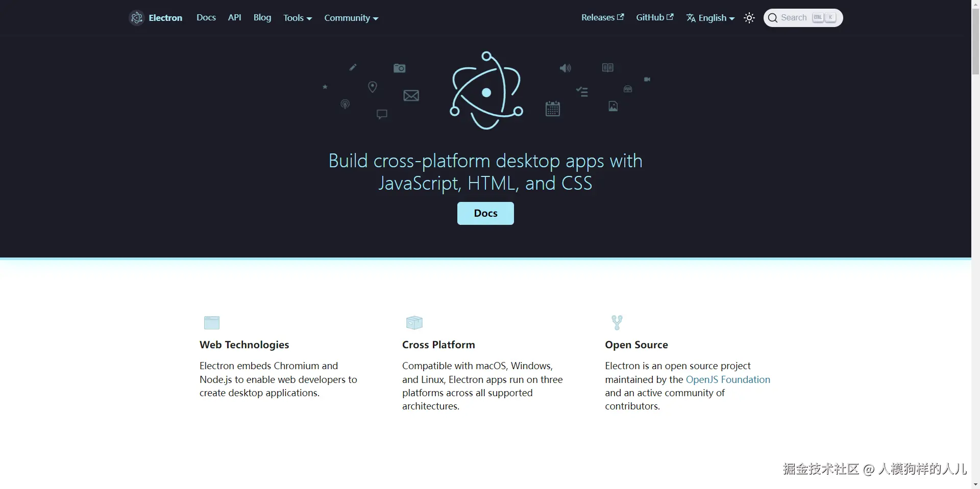Click the magnifier icon in Search box
Screen dimensions: 980x489
(773, 18)
